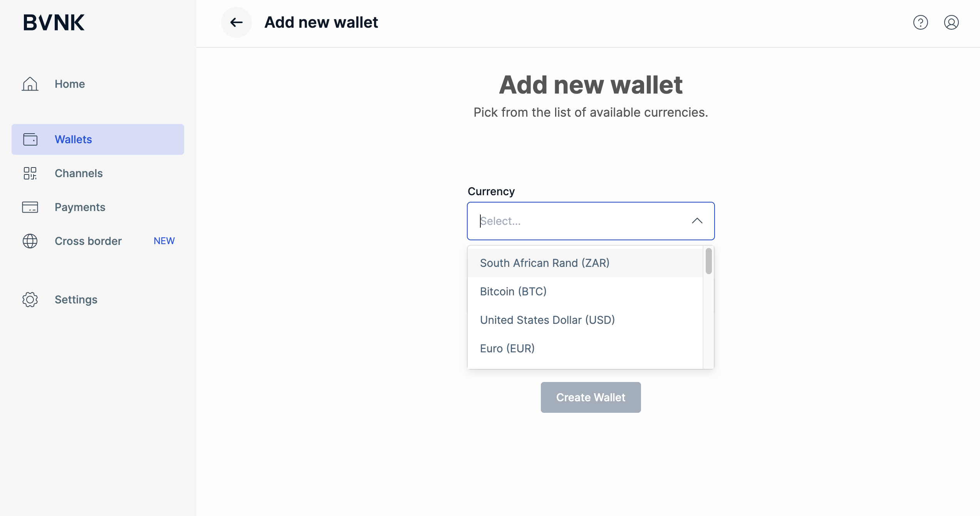Screen dimensions: 980x516
Task: Collapse the Currency dropdown with its chevron
Action: (697, 221)
